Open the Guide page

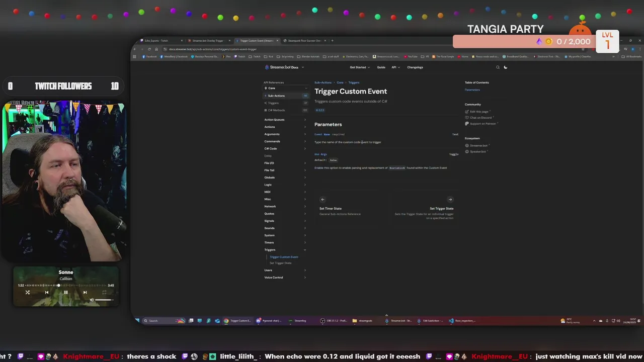pos(381,67)
